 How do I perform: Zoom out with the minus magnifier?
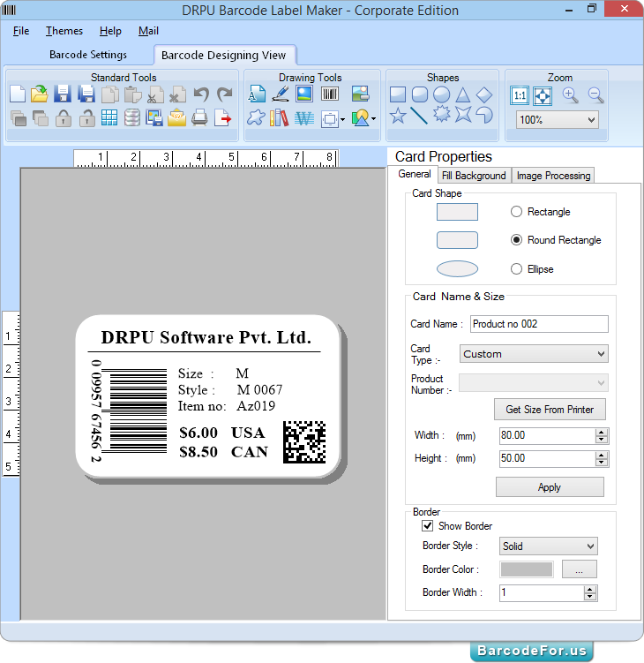tap(595, 95)
